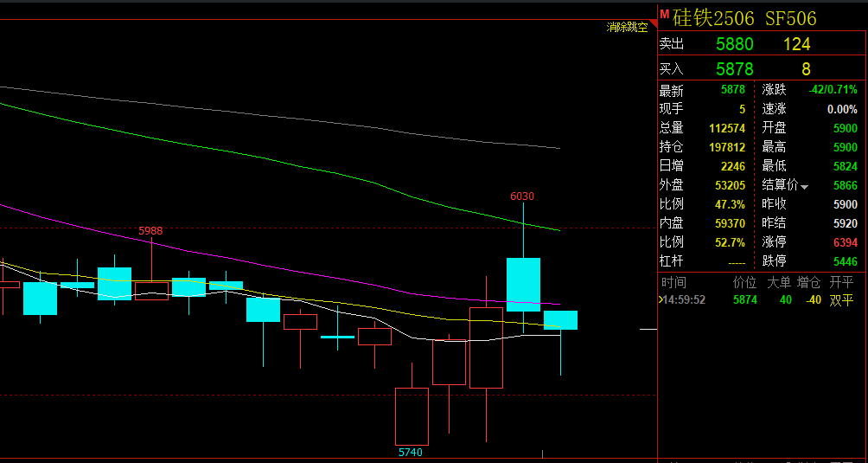Click the 日增 value 2246
The image size is (868, 463).
tap(733, 166)
